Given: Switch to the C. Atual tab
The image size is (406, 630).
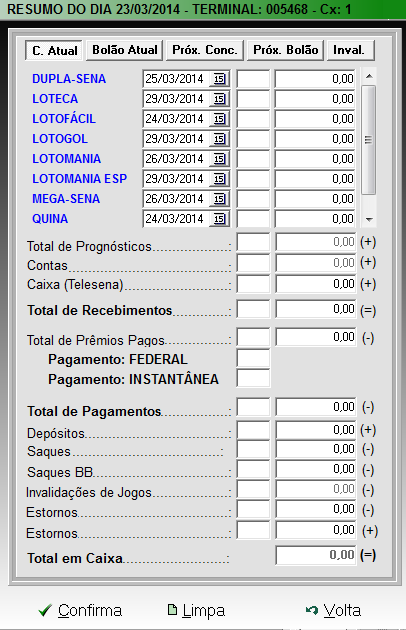Looking at the screenshot, I should 54,51.
